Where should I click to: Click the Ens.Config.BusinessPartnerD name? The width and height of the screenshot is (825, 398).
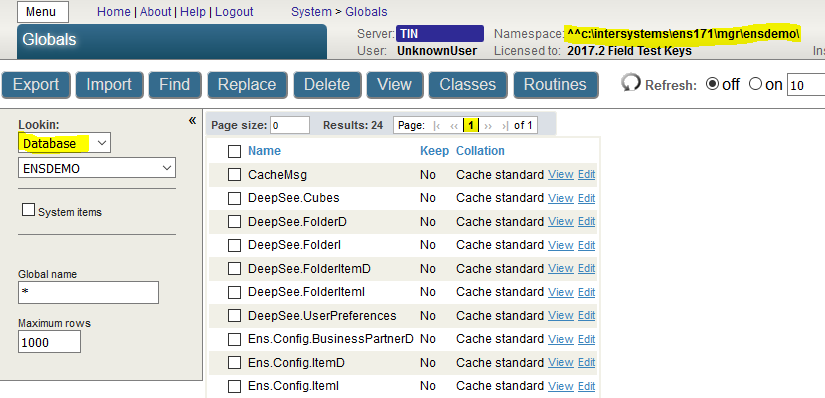coord(331,340)
